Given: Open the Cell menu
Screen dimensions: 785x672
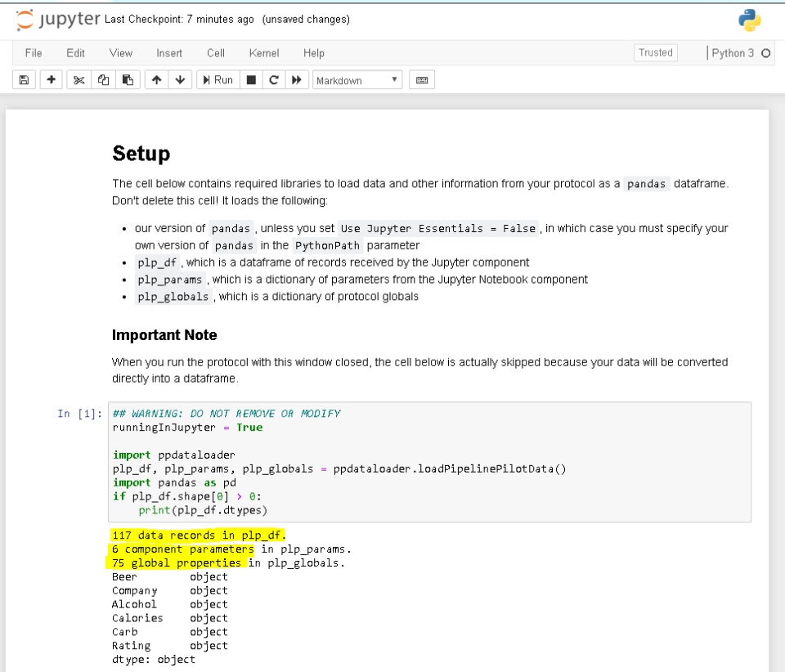Looking at the screenshot, I should tap(216, 53).
